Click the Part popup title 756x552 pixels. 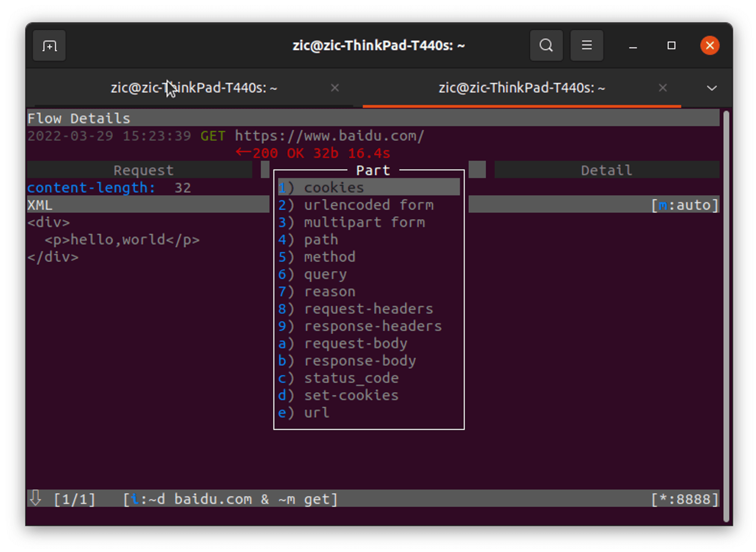pyautogui.click(x=373, y=170)
